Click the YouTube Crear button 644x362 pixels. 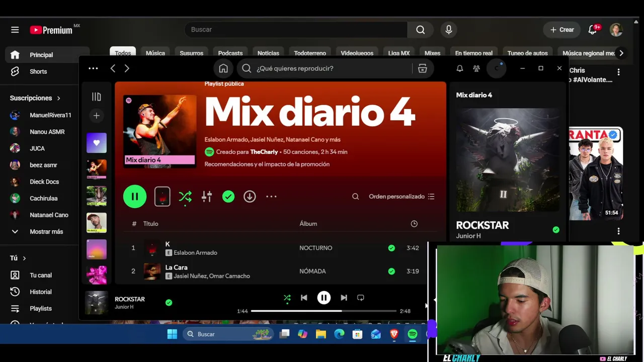(562, 30)
